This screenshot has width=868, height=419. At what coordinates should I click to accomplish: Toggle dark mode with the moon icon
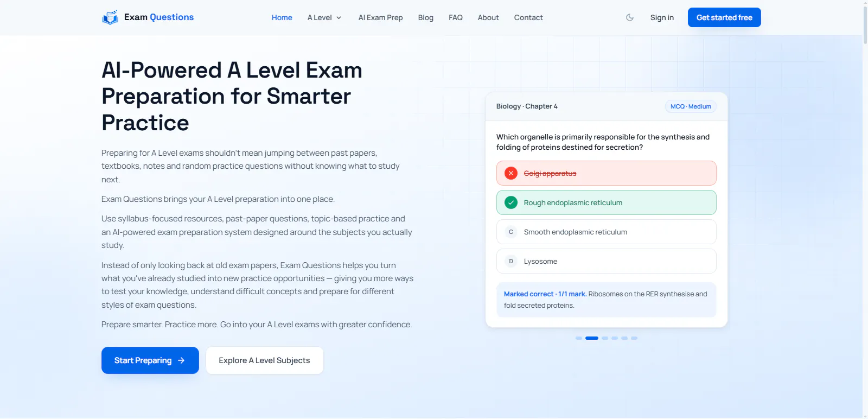tap(630, 17)
